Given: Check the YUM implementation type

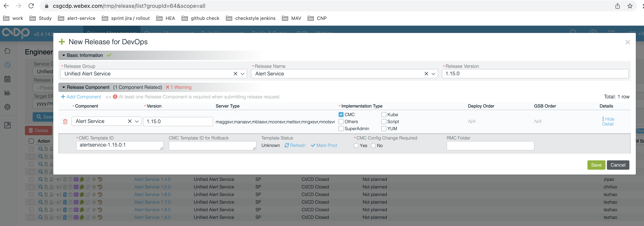Looking at the screenshot, I should (x=384, y=129).
